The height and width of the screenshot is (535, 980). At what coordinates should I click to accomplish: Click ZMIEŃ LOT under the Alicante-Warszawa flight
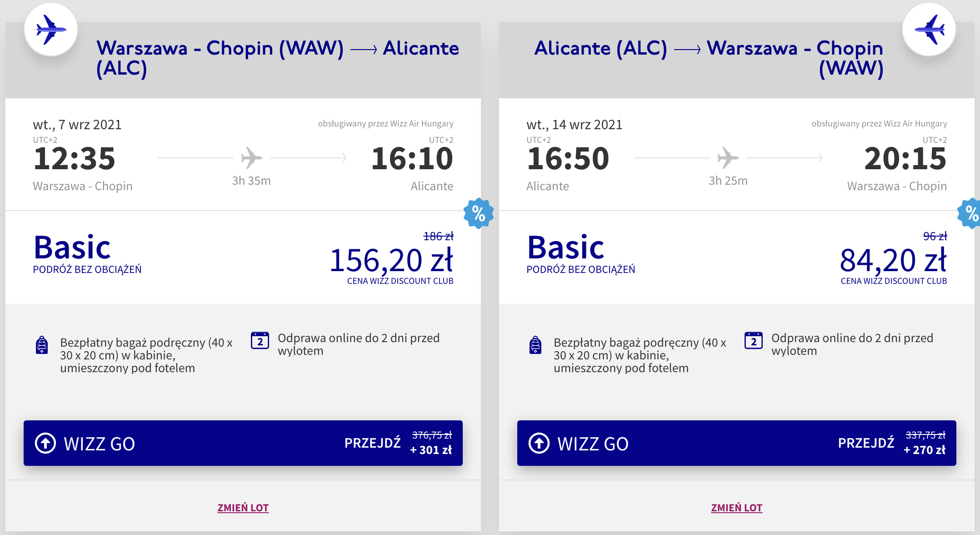(737, 508)
